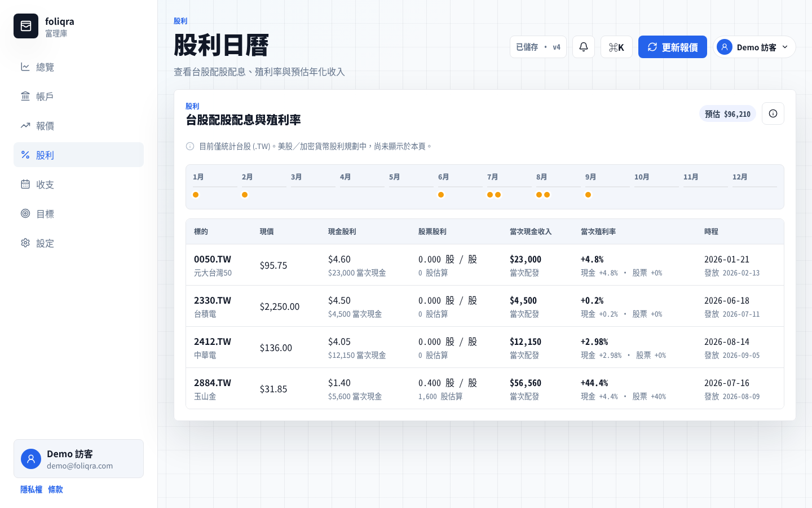Click 當次殖利率 column header

pyautogui.click(x=598, y=231)
